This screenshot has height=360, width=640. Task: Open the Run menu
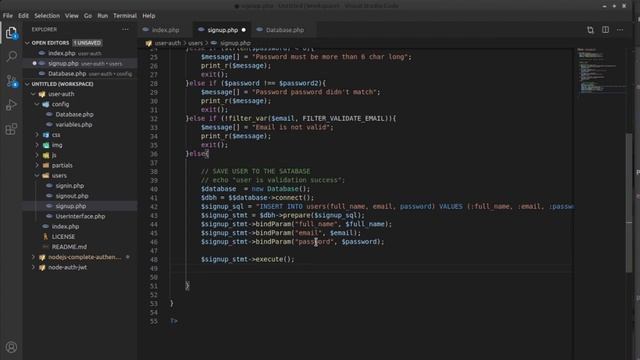(x=102, y=16)
